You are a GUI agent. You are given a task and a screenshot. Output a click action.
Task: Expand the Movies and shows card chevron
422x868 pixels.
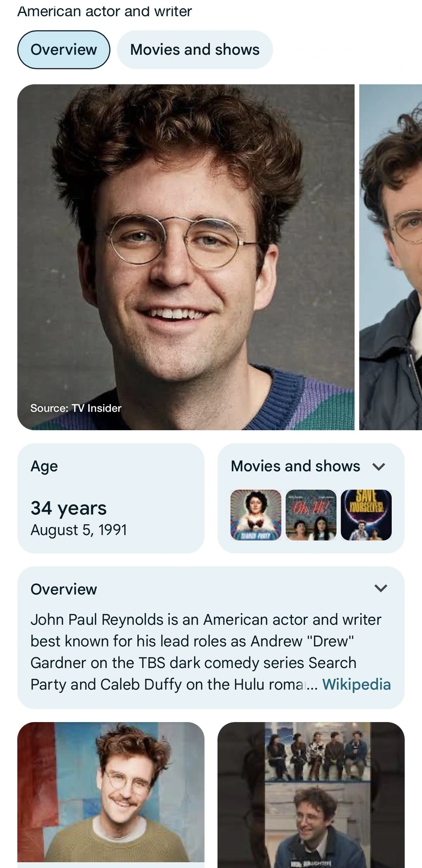coord(379,467)
